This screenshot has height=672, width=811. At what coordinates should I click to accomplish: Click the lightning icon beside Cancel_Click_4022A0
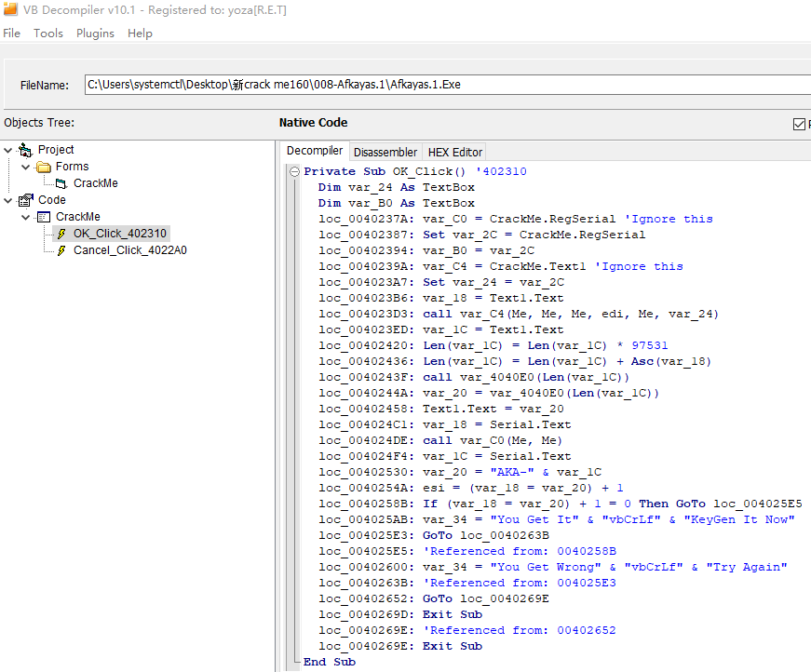pyautogui.click(x=61, y=250)
